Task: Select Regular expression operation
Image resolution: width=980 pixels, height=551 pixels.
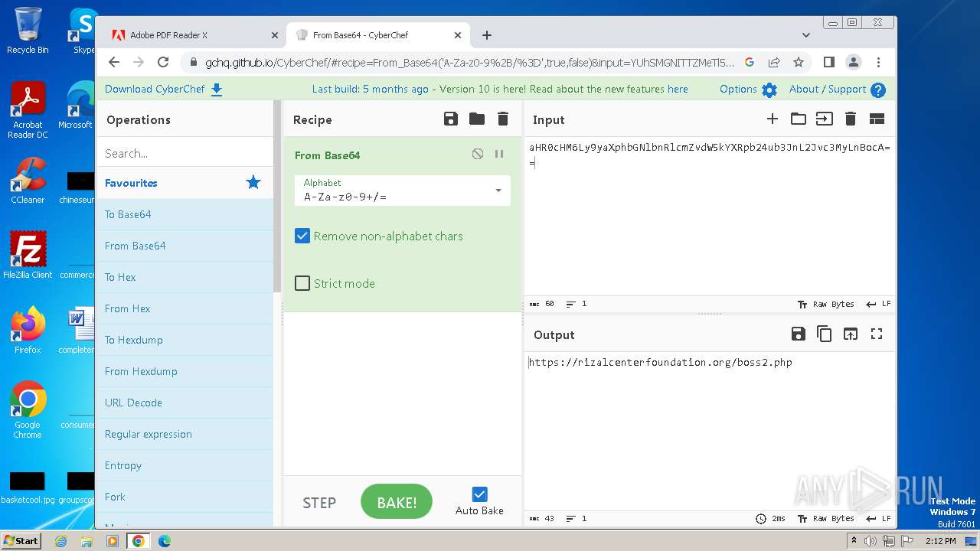Action: point(185,434)
